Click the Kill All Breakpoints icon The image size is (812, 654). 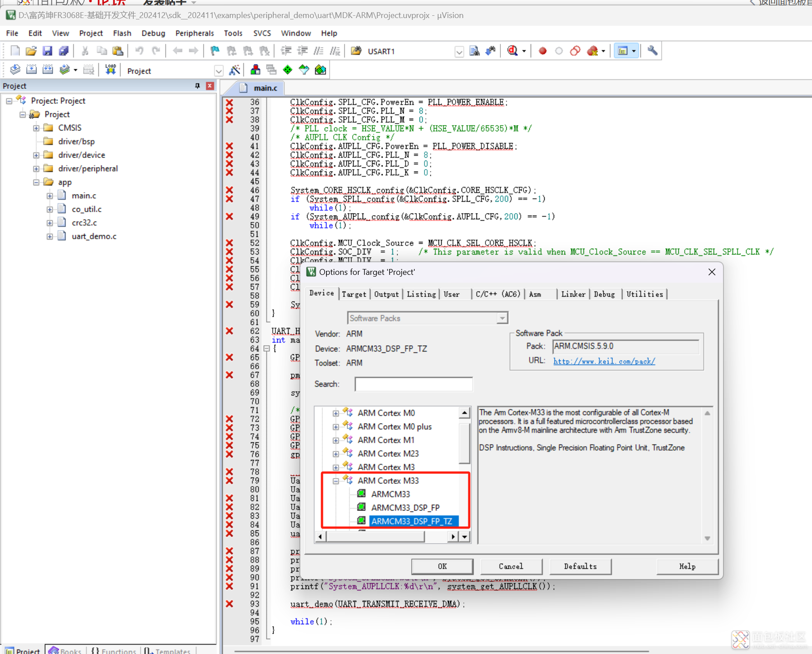pyautogui.click(x=593, y=51)
